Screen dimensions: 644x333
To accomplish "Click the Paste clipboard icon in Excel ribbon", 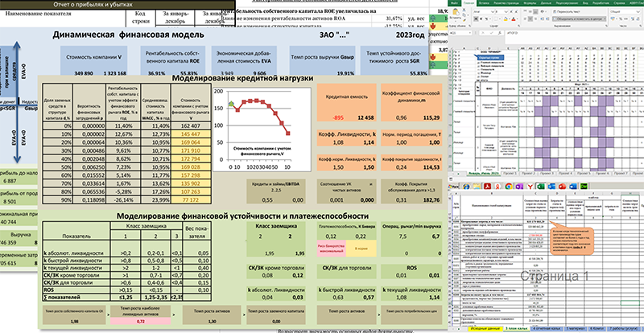I will coord(456,11).
